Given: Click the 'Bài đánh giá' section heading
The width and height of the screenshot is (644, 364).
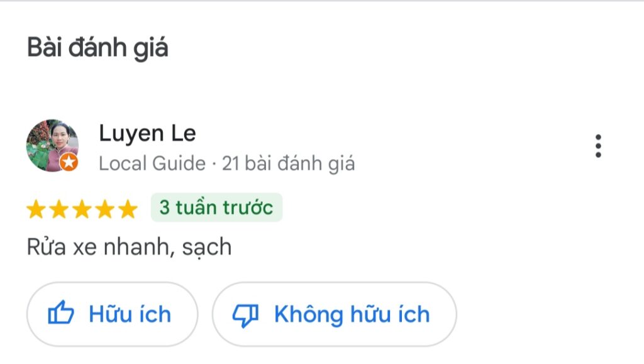Looking at the screenshot, I should [x=97, y=48].
